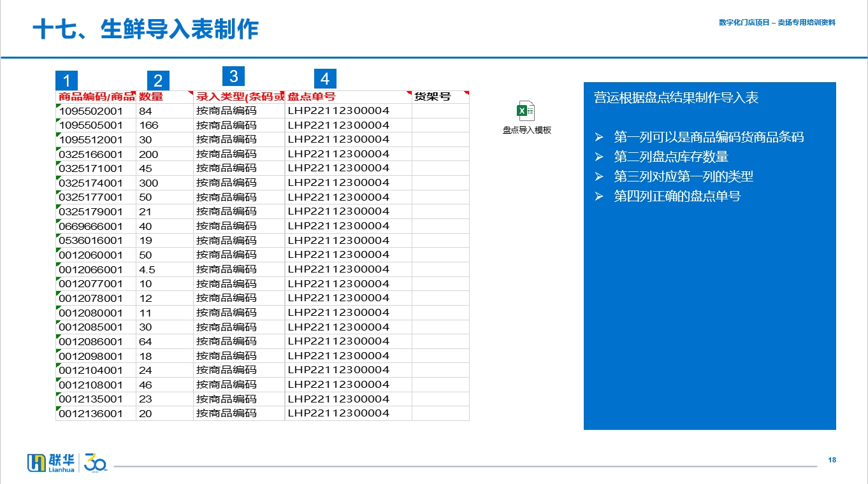Click product code cell 0012108001
The image size is (868, 484).
[x=96, y=385]
